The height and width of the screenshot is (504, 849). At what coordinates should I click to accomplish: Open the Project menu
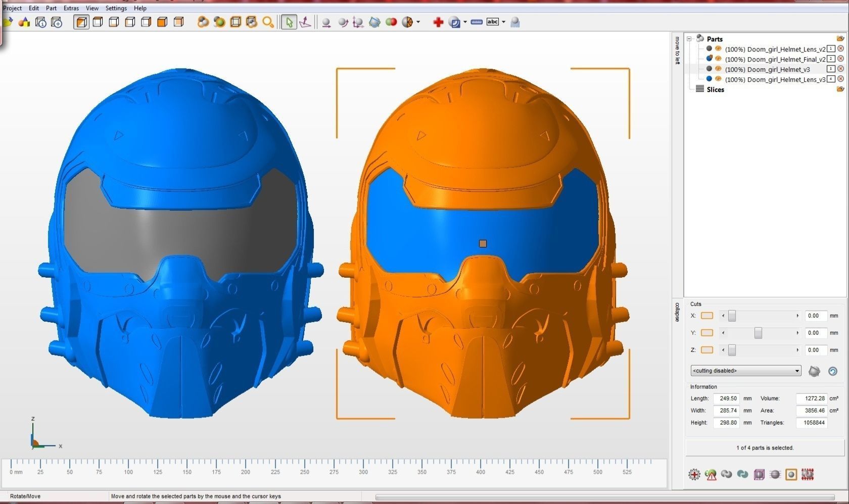point(13,8)
